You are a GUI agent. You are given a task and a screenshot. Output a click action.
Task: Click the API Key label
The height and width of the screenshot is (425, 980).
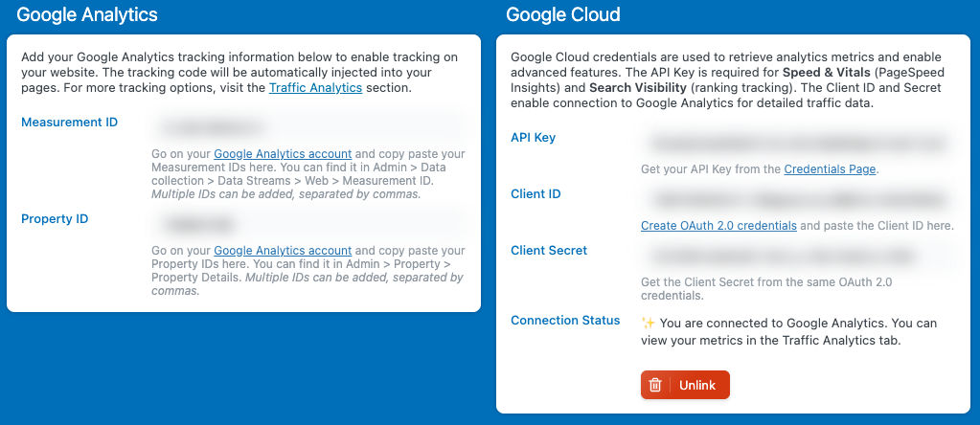[533, 138]
